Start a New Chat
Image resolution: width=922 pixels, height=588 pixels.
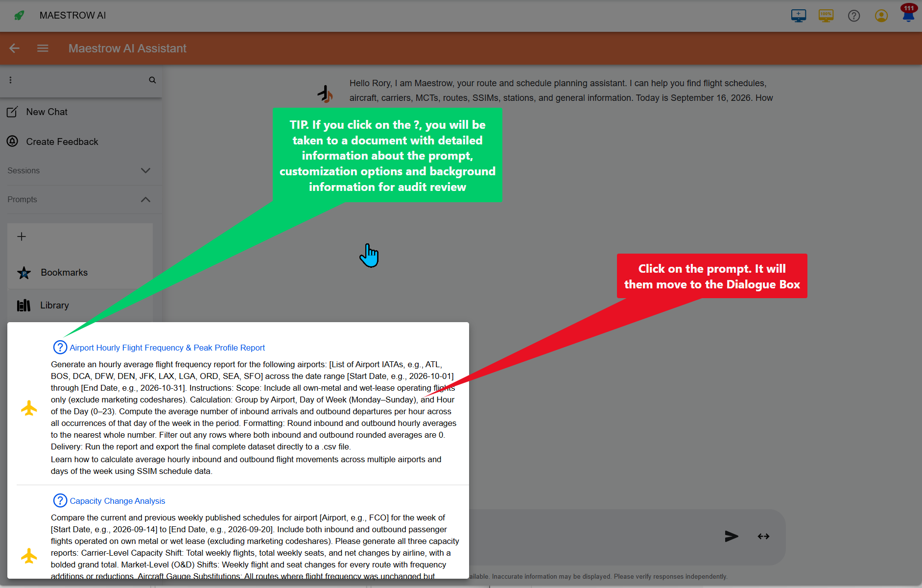point(47,112)
